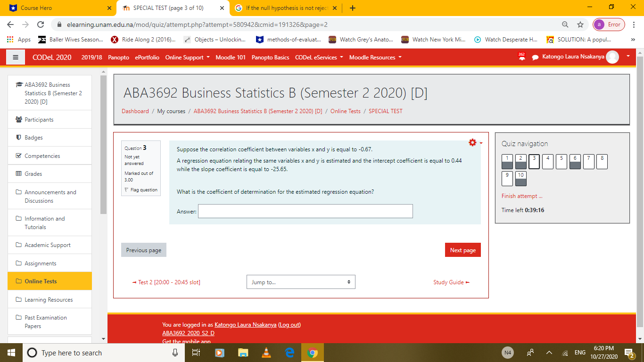
Task: Click the browser address bar URL
Action: pos(197,25)
